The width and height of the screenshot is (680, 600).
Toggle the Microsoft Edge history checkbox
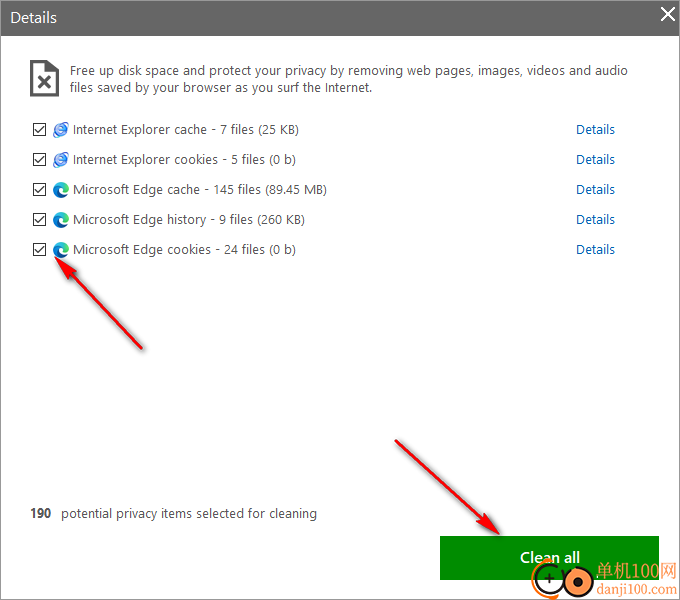point(39,219)
